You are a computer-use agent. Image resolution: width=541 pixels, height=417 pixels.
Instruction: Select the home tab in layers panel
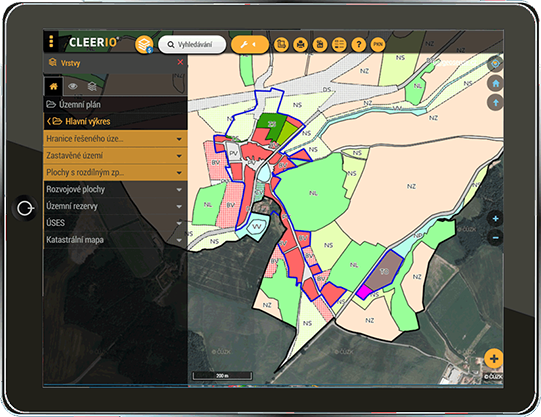(53, 86)
